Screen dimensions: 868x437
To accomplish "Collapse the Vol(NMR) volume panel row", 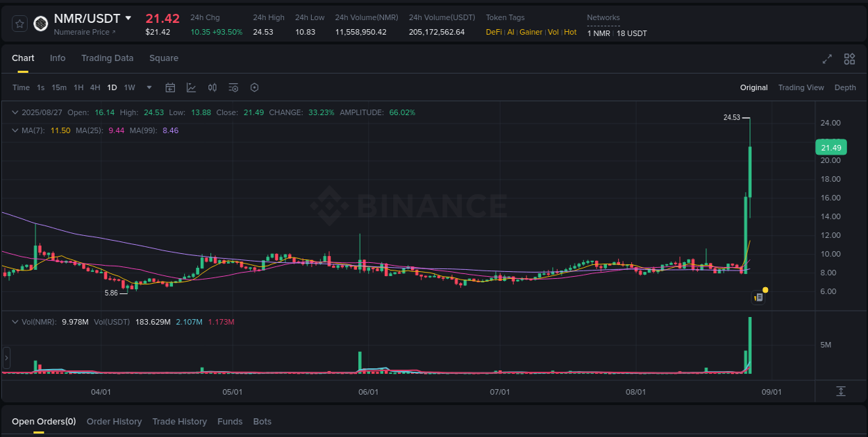I will [15, 321].
